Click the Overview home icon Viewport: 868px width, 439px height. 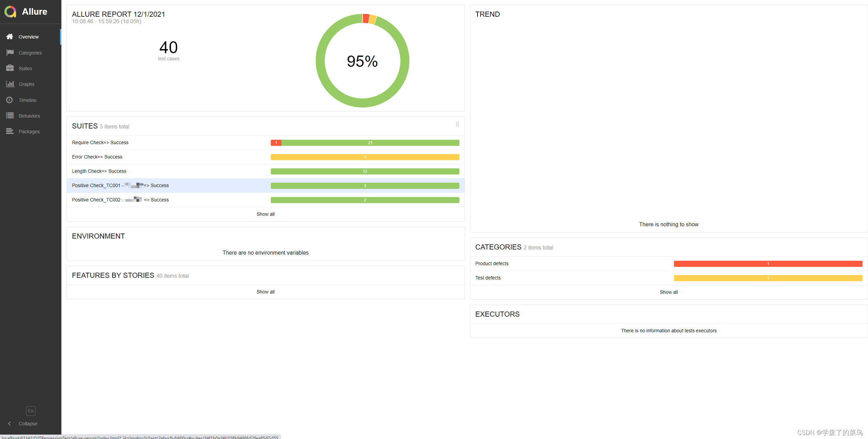(x=10, y=36)
